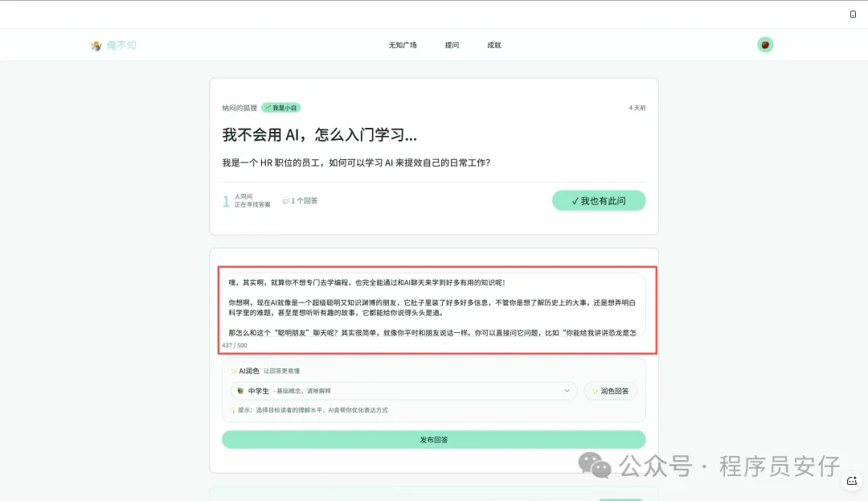868x501 pixels.
Task: Click the question title 我不会用 AI
Action: click(x=319, y=135)
